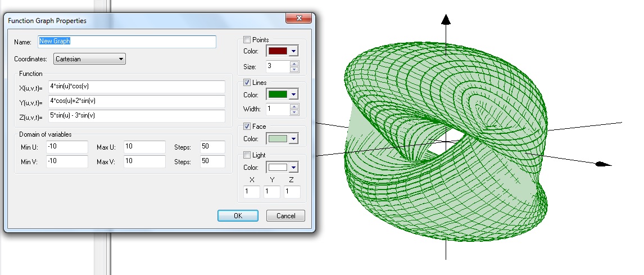Enable the Light checkbox
Image resolution: width=644 pixels, height=275 pixels.
247,155
